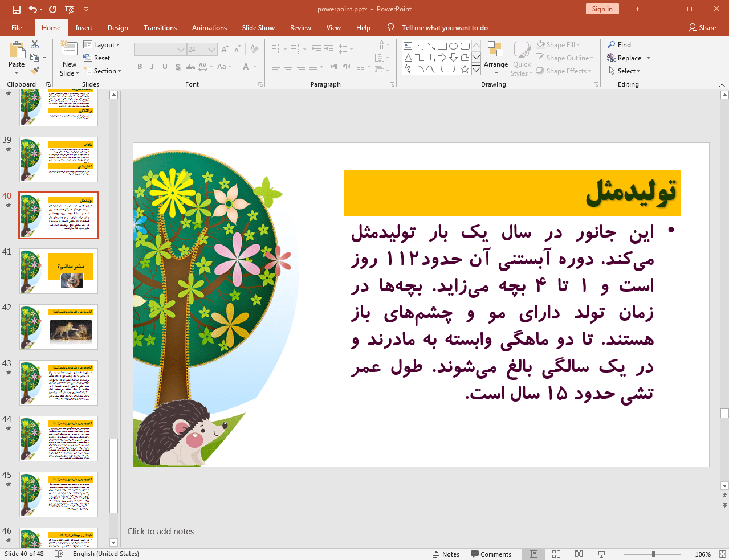
Task: Toggle Italic formatting
Action: (152, 67)
